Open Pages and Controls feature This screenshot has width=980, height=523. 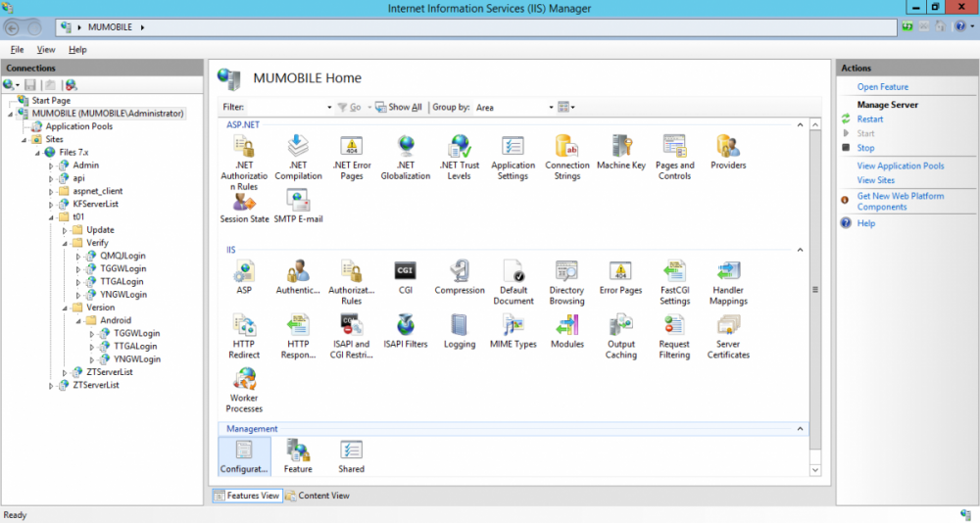point(674,158)
